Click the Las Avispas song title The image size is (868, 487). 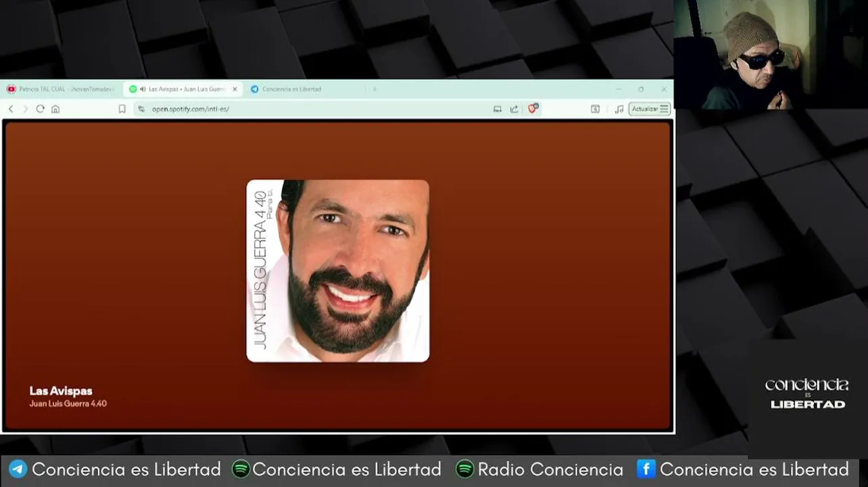[61, 391]
